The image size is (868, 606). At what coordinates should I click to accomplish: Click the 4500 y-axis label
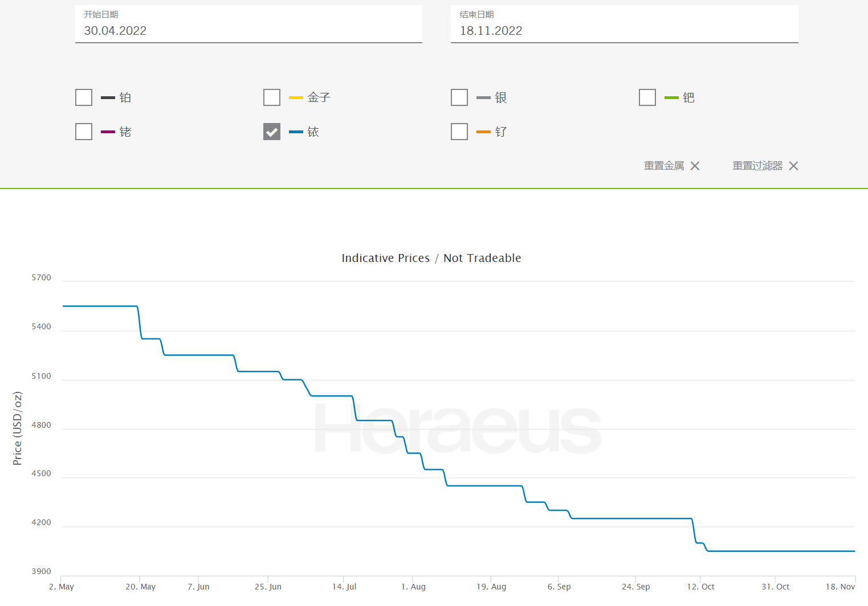tap(41, 473)
